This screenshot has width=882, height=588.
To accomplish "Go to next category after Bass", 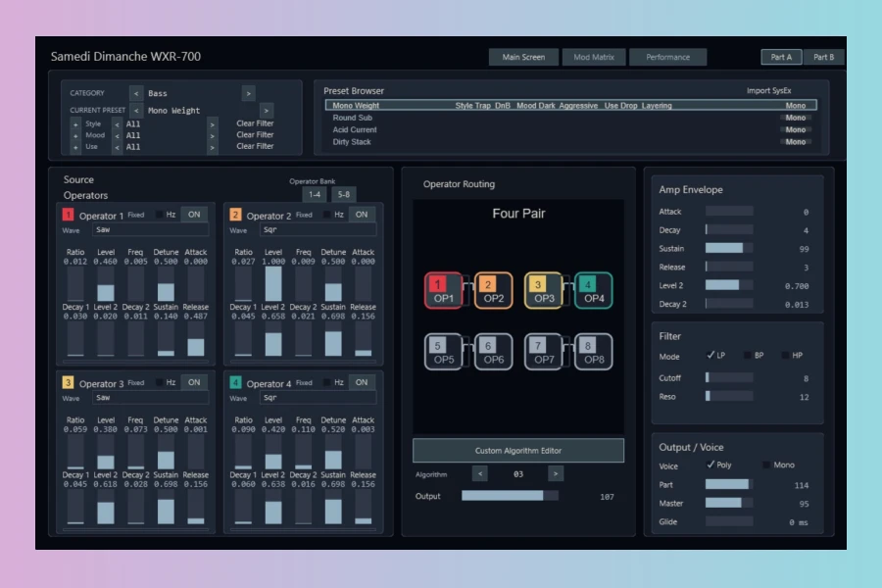I will (249, 94).
